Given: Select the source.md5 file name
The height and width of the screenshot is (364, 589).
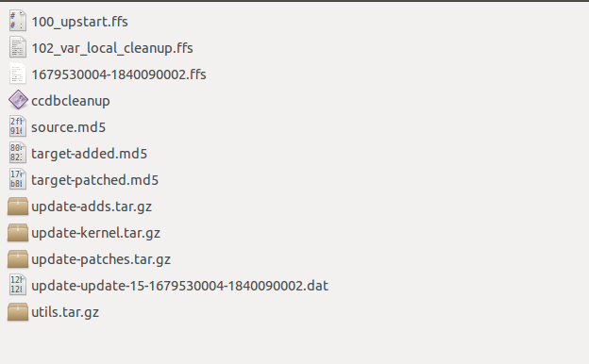Looking at the screenshot, I should coord(68,127).
